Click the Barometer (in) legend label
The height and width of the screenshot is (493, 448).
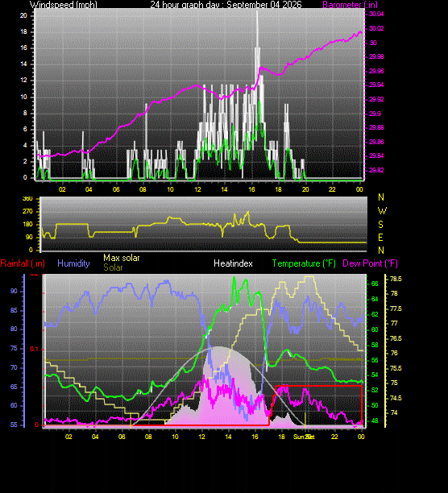point(350,5)
